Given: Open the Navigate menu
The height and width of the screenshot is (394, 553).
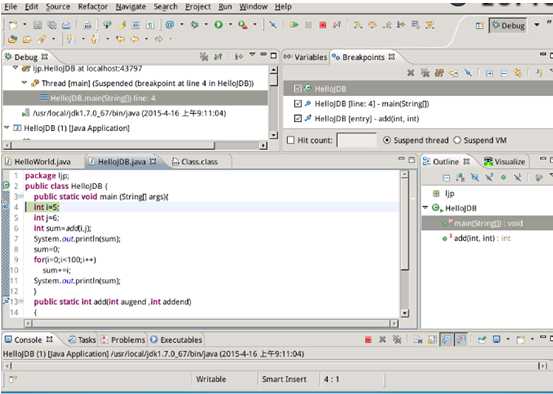Looking at the screenshot, I should click(131, 7).
